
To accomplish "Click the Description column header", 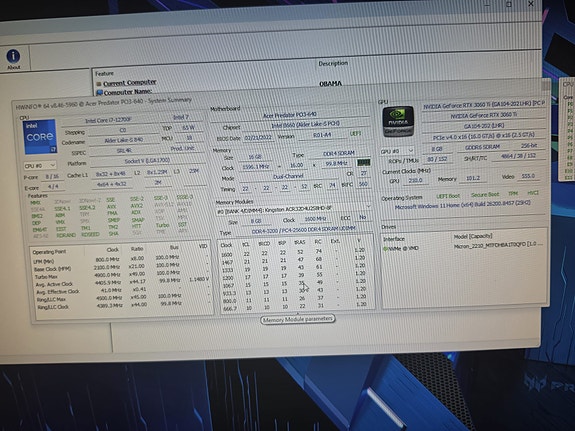I will click(x=333, y=63).
